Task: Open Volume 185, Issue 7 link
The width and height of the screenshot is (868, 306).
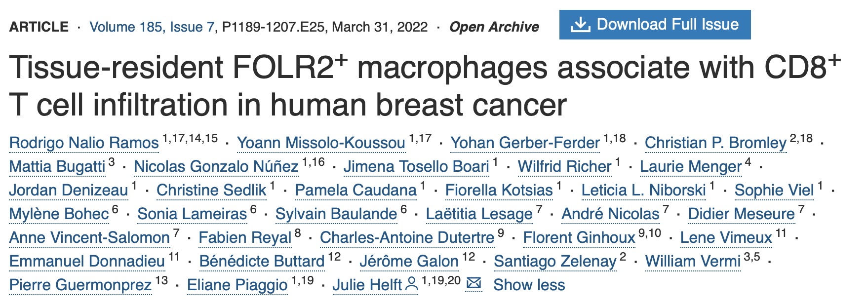Action: pyautogui.click(x=152, y=27)
